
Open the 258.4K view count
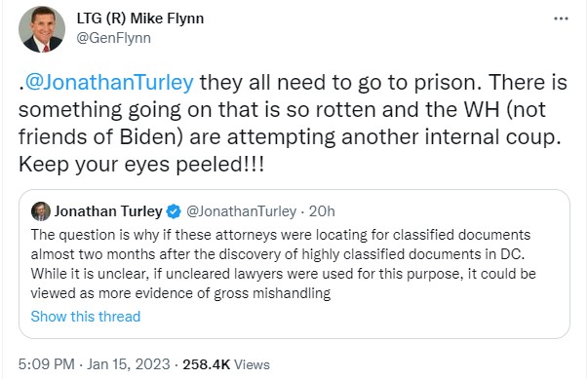206,364
